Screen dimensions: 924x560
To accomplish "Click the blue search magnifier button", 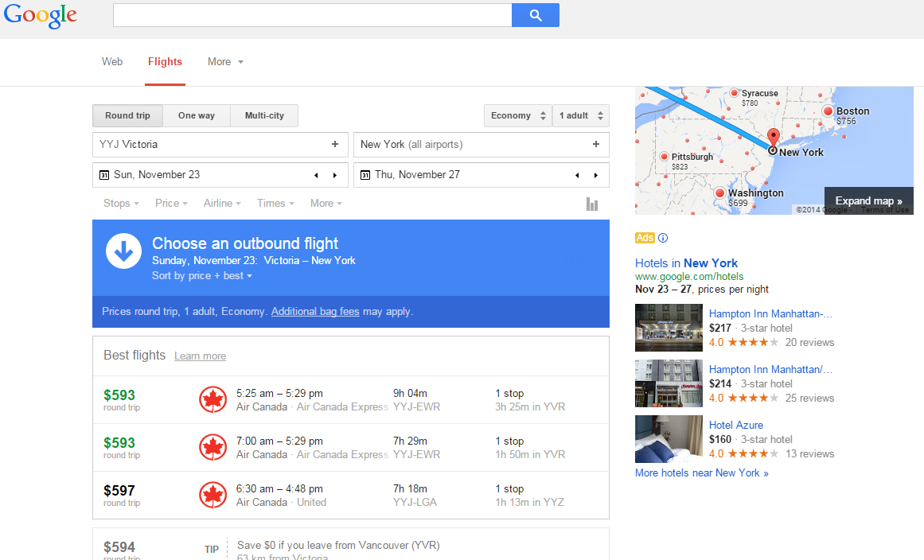I will (x=535, y=15).
